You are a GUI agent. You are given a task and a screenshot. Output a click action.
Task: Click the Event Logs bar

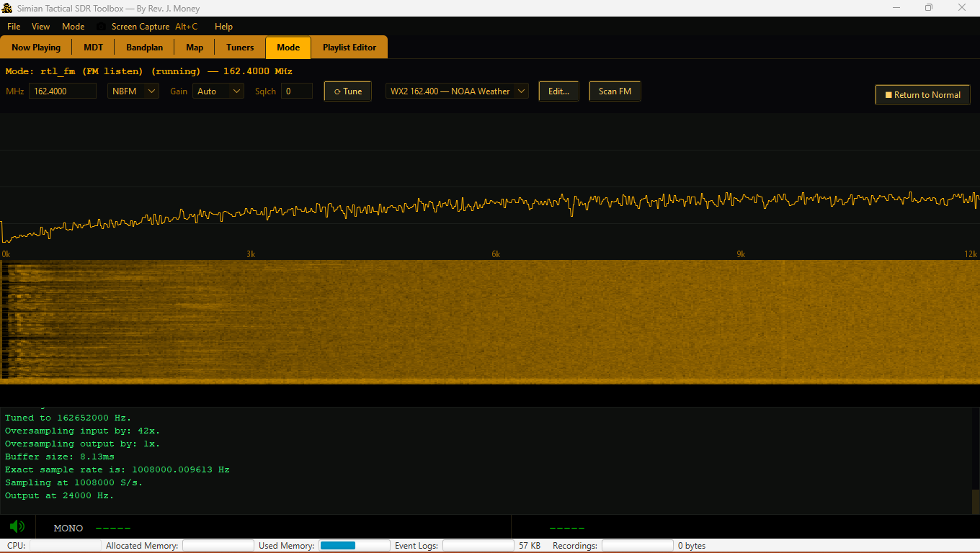coord(478,546)
